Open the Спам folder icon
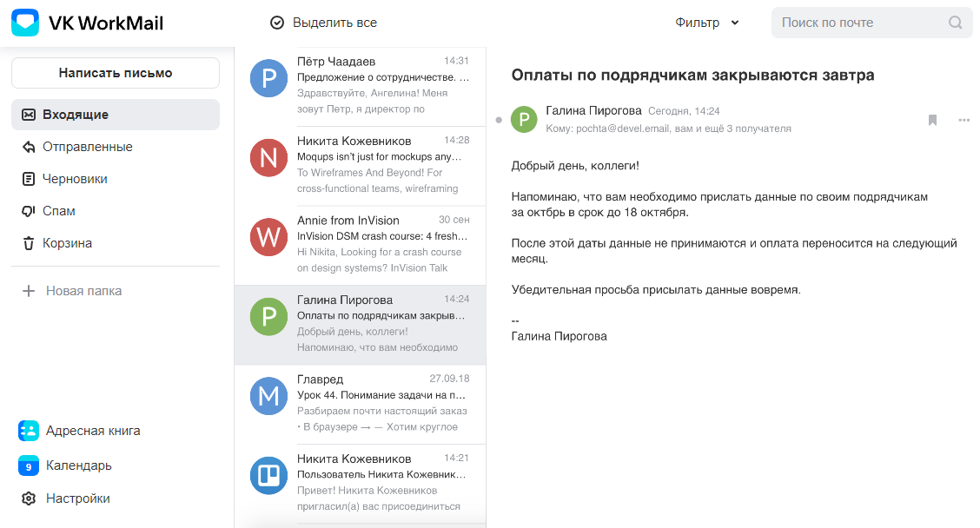The image size is (980, 528). click(30, 211)
